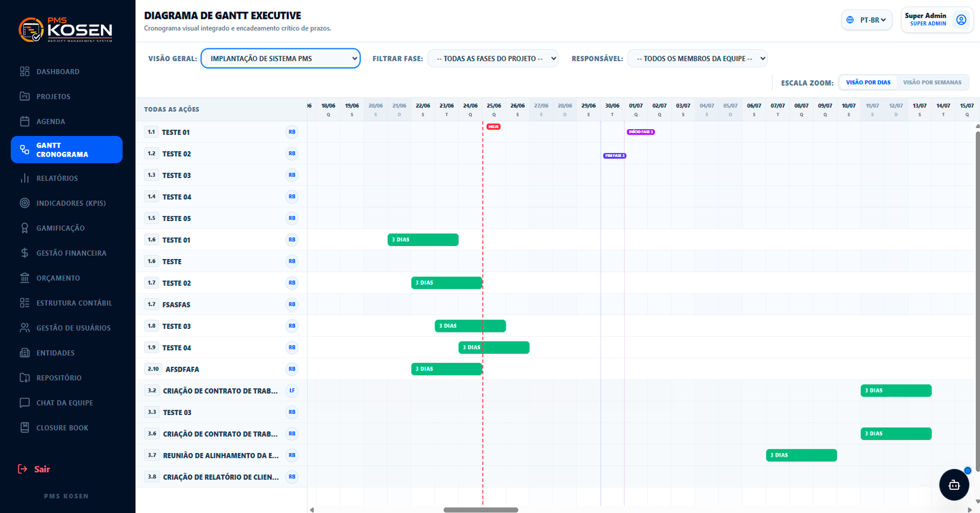980x513 pixels.
Task: Select row 1.1 Teste 01
Action: pos(221,132)
